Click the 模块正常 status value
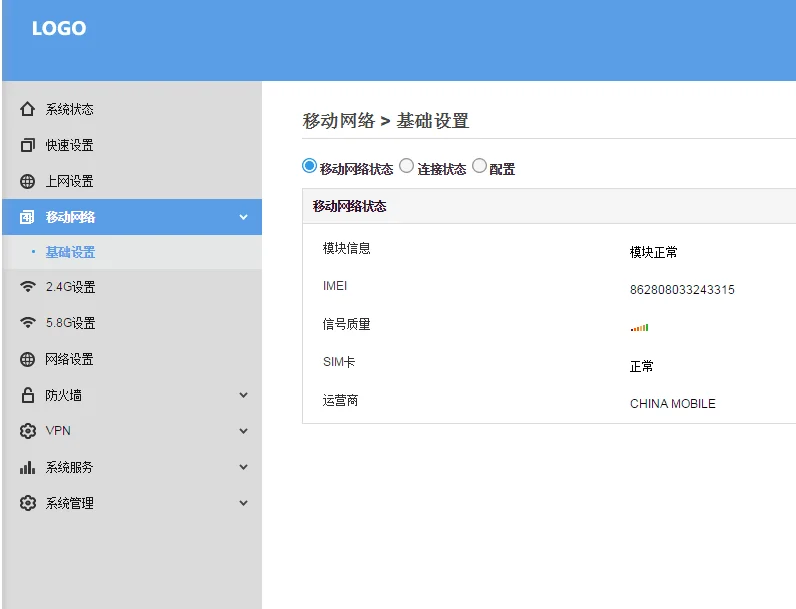The image size is (796, 609). pyautogui.click(x=653, y=252)
